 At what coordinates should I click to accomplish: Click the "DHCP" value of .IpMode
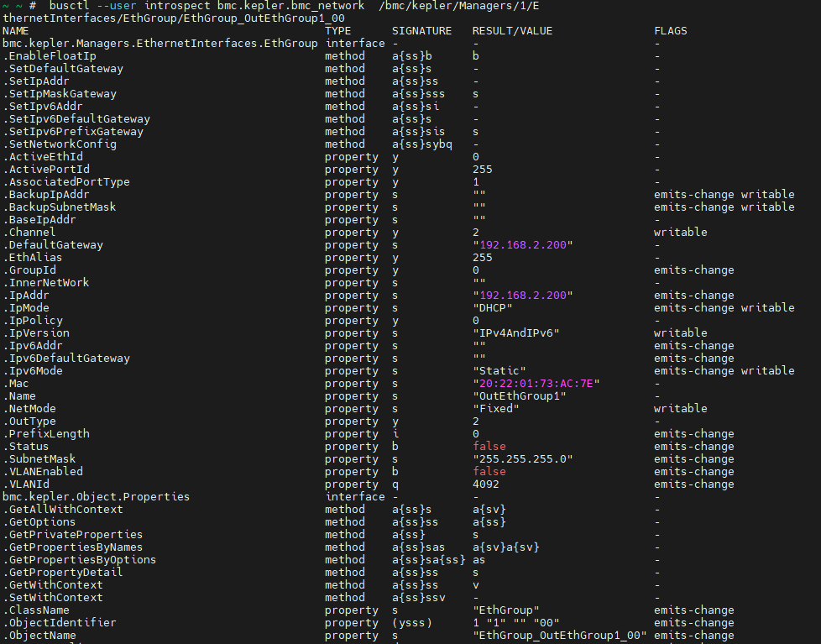click(x=492, y=308)
